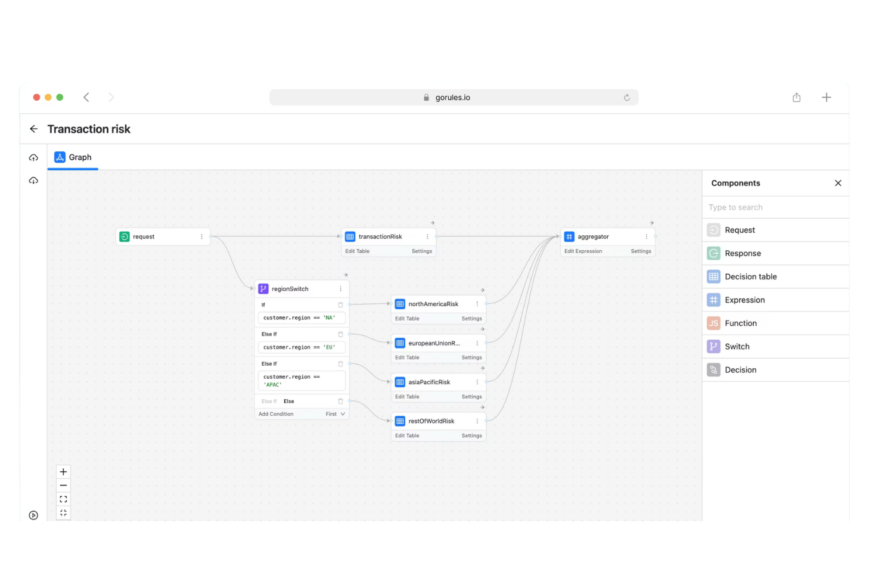Click the purple Switch icon on regionSwitch node

point(263,288)
